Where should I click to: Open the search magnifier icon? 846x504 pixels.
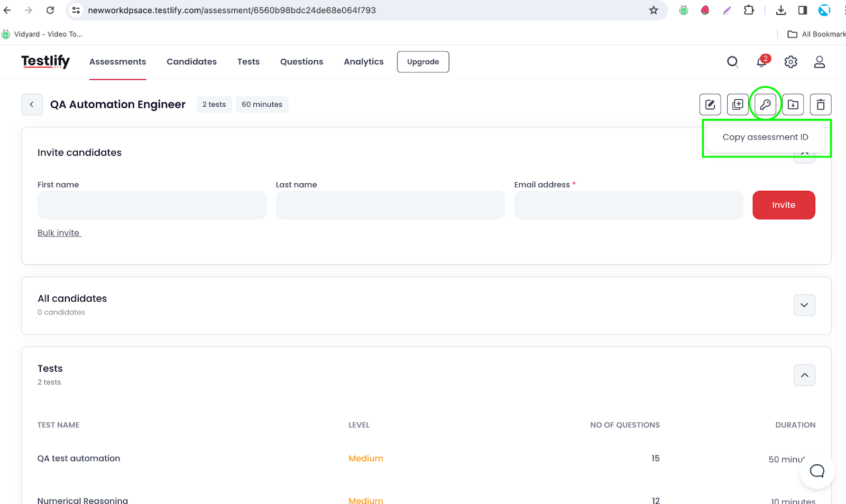click(x=732, y=62)
